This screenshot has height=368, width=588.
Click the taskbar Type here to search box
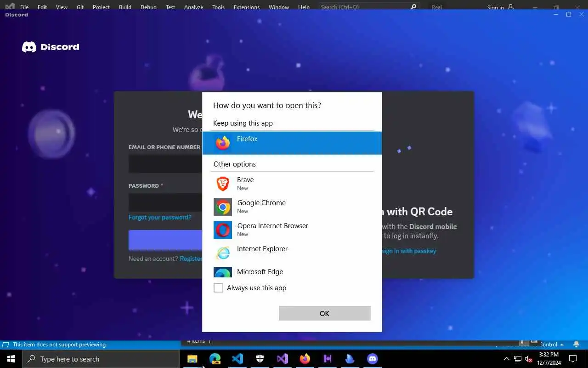pos(101,359)
